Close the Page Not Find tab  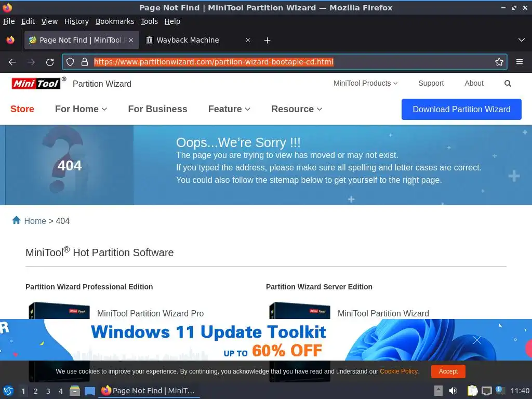(x=131, y=40)
